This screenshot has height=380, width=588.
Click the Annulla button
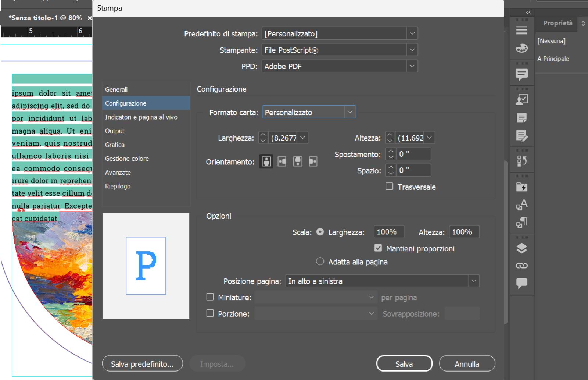(x=467, y=363)
